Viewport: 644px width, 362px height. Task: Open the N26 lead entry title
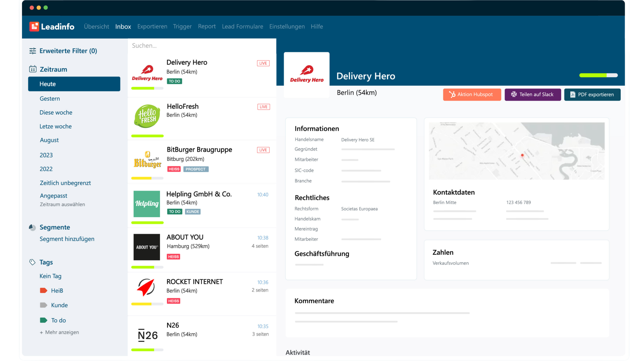(x=173, y=325)
